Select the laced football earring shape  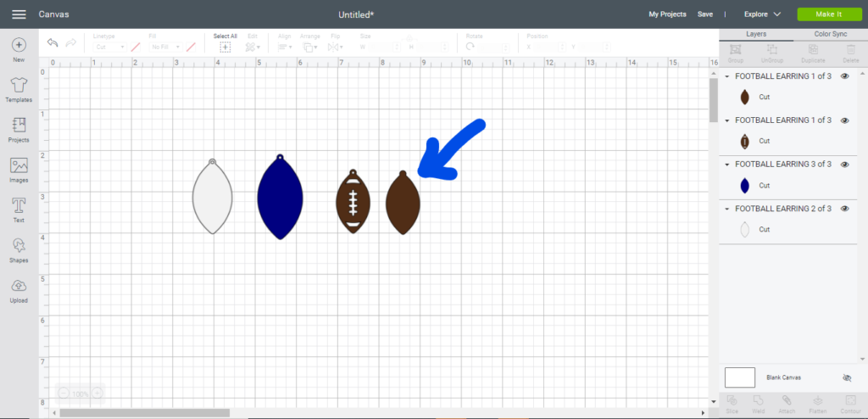(x=353, y=202)
